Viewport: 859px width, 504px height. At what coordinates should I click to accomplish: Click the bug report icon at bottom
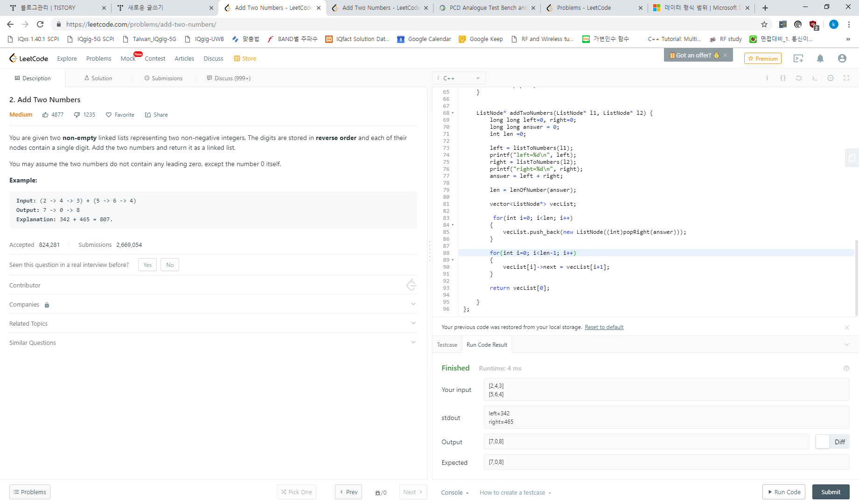pyautogui.click(x=378, y=493)
